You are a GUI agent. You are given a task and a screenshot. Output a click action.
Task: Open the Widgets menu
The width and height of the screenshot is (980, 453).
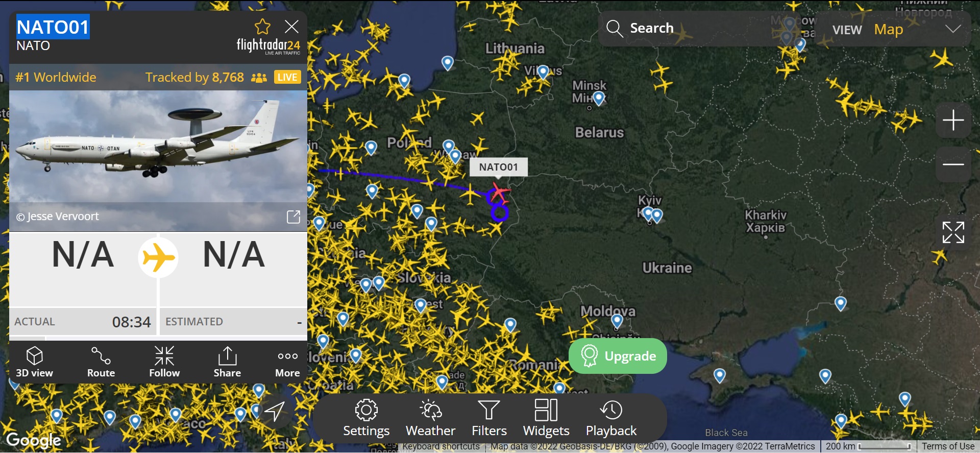(x=546, y=418)
